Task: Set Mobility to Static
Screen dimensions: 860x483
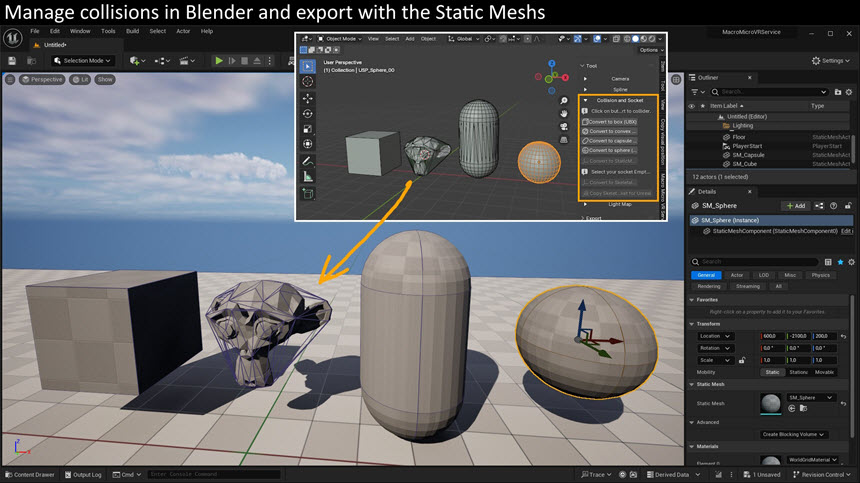Action: point(772,372)
